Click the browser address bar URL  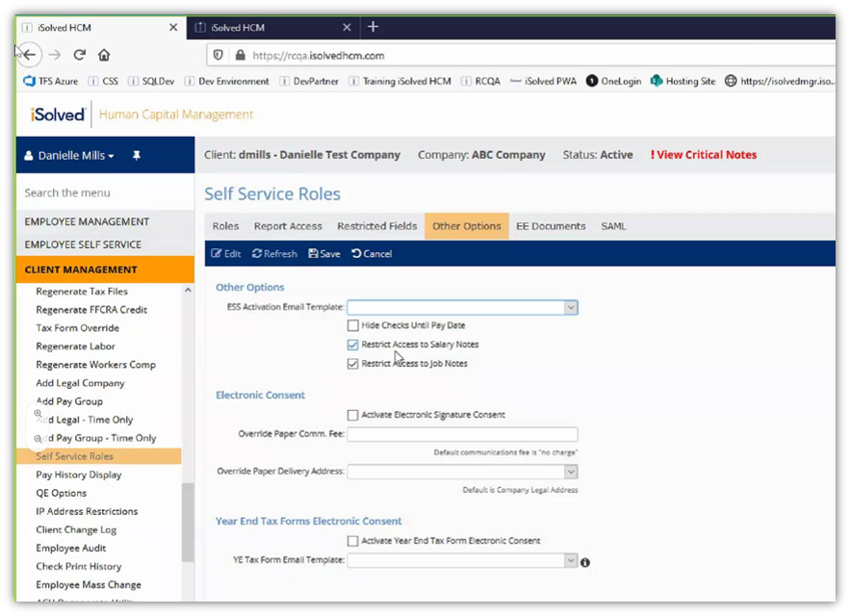click(319, 55)
